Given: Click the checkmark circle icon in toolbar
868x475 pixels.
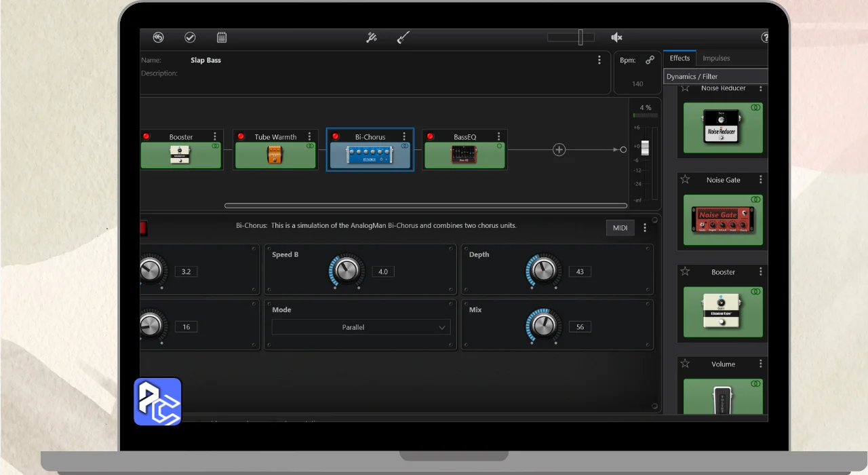Looking at the screenshot, I should [190, 38].
